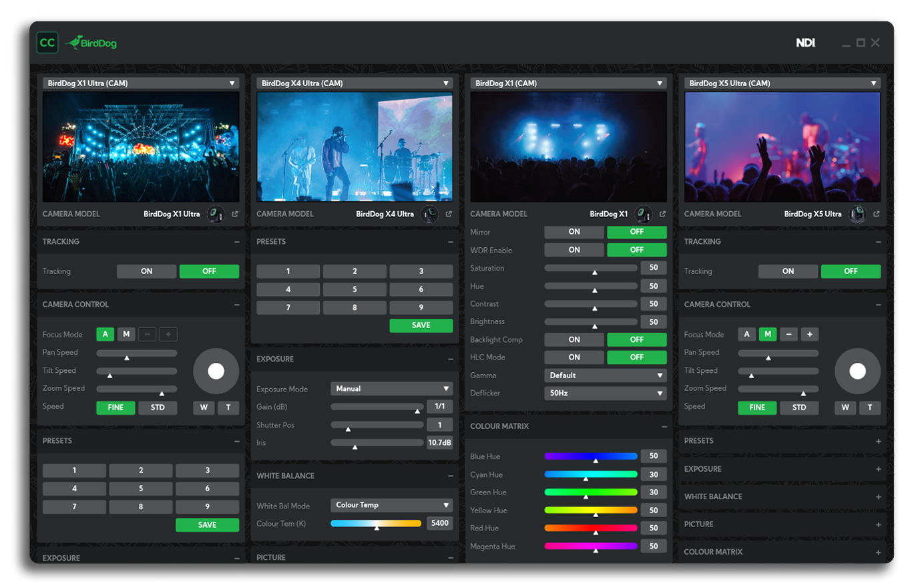924x588 pixels.
Task: Switch Backlight Comp to ON
Action: point(574,339)
